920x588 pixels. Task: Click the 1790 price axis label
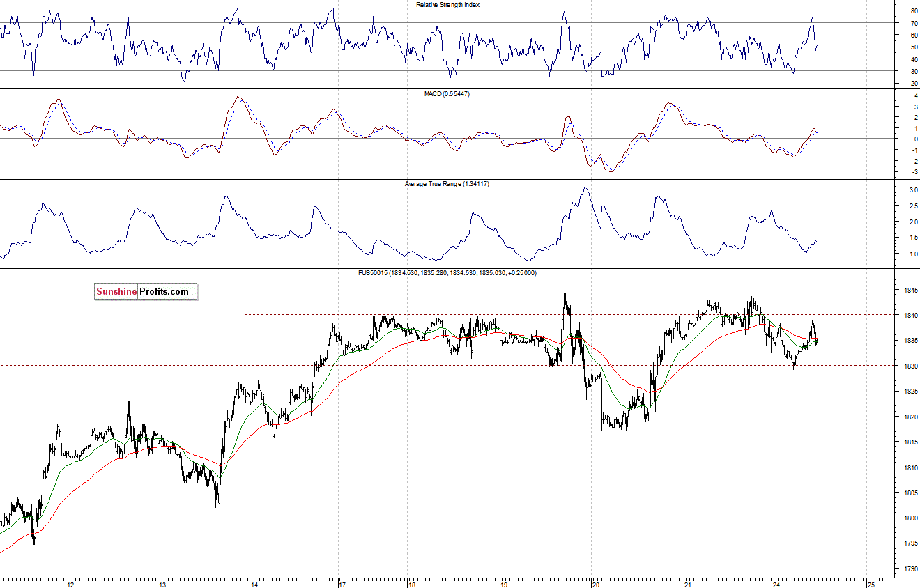910,569
